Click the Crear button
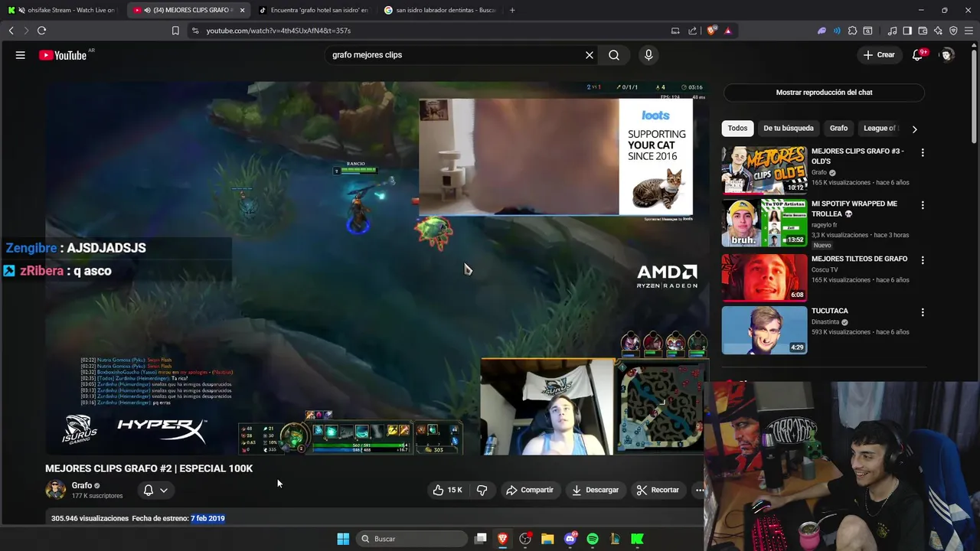Image resolution: width=980 pixels, height=551 pixels. pos(879,55)
